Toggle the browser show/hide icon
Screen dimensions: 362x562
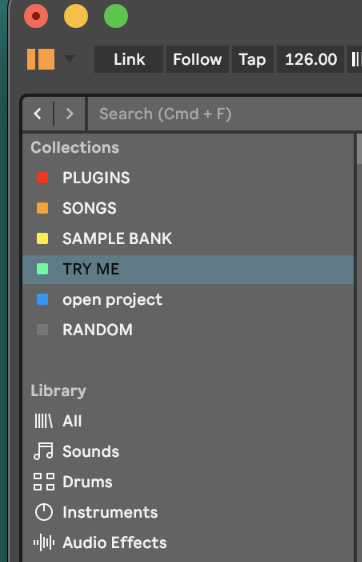(41, 59)
